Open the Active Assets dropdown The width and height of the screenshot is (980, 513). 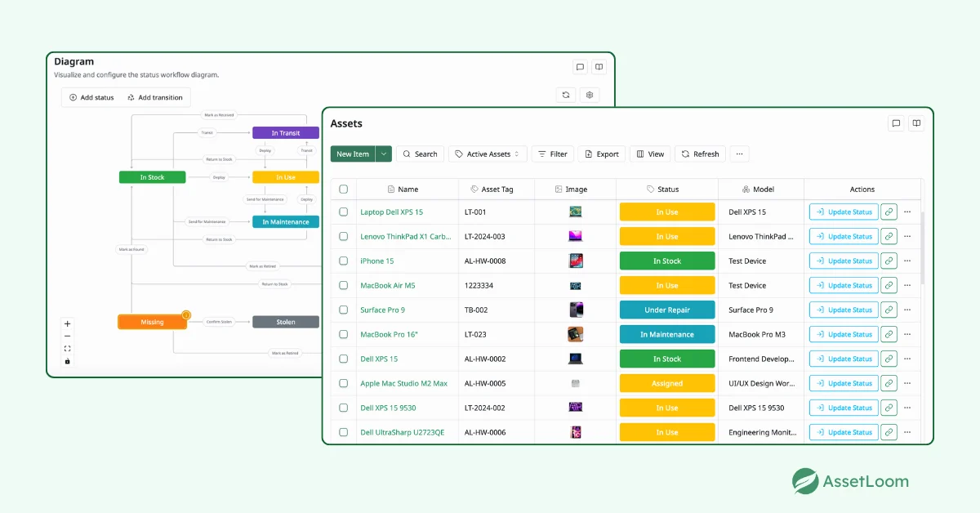point(487,154)
